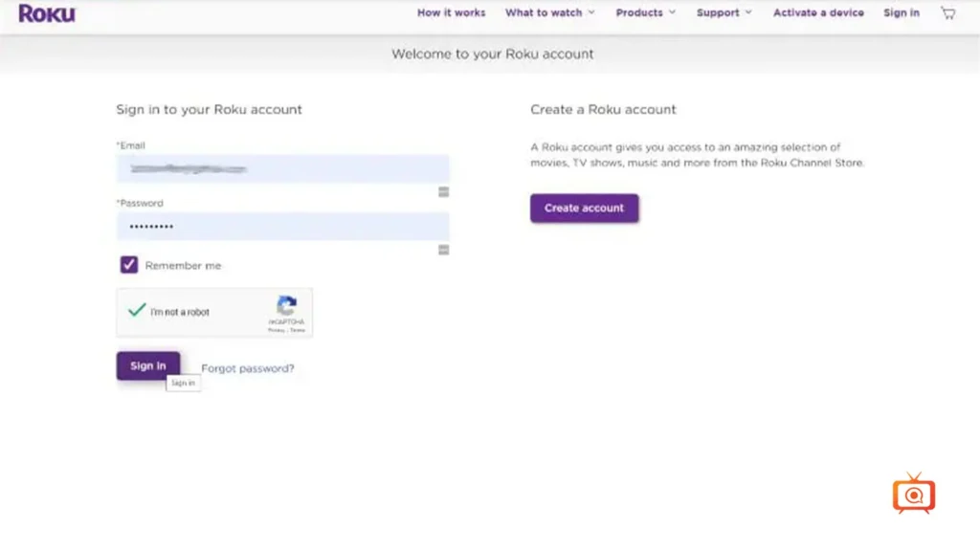
Task: Open the Forgot password? link
Action: 248,368
